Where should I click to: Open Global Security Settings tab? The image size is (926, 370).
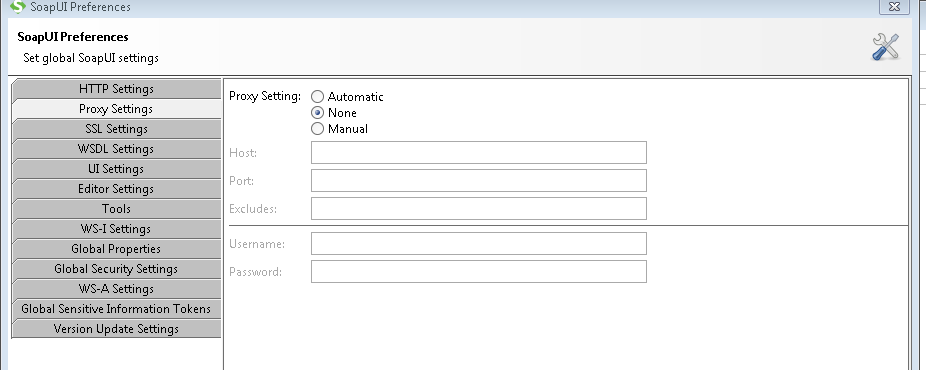116,270
